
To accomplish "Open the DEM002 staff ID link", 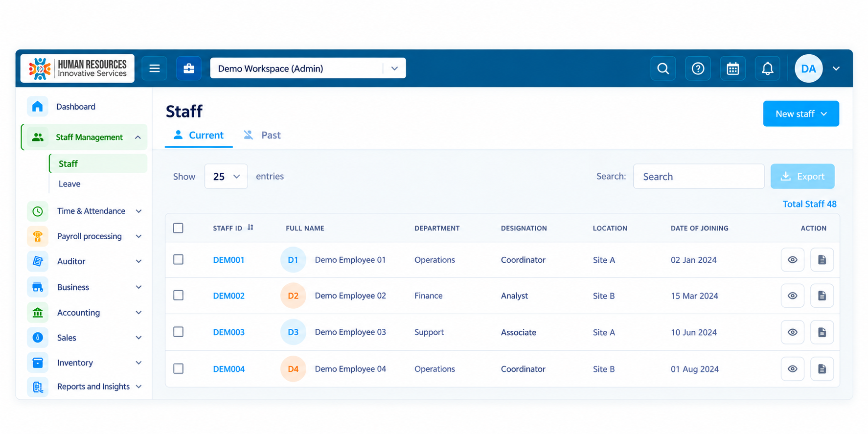I will (228, 296).
